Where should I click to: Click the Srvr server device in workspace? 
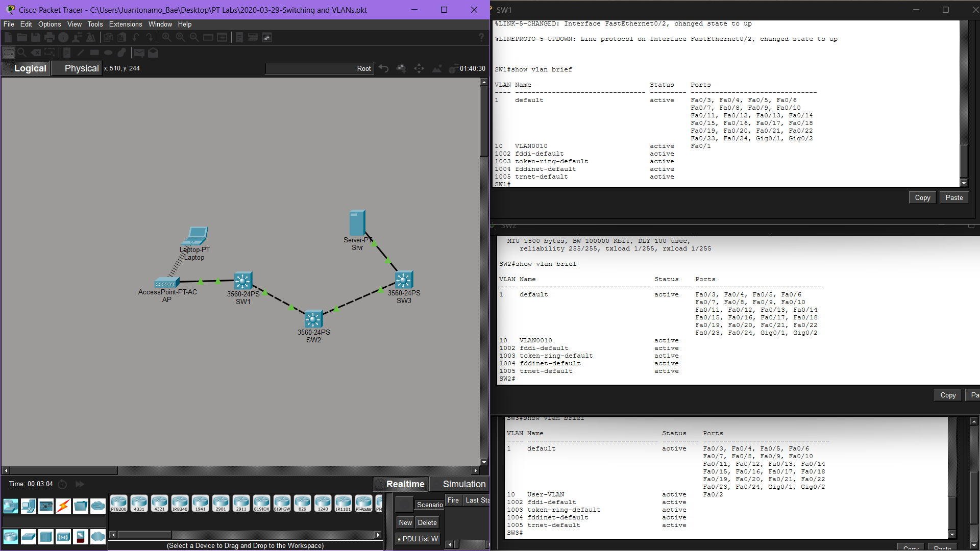pos(357,223)
